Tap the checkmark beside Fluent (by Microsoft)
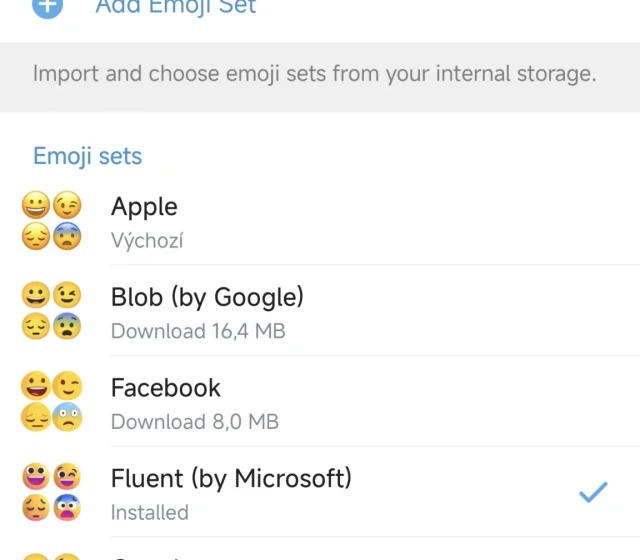 594,492
